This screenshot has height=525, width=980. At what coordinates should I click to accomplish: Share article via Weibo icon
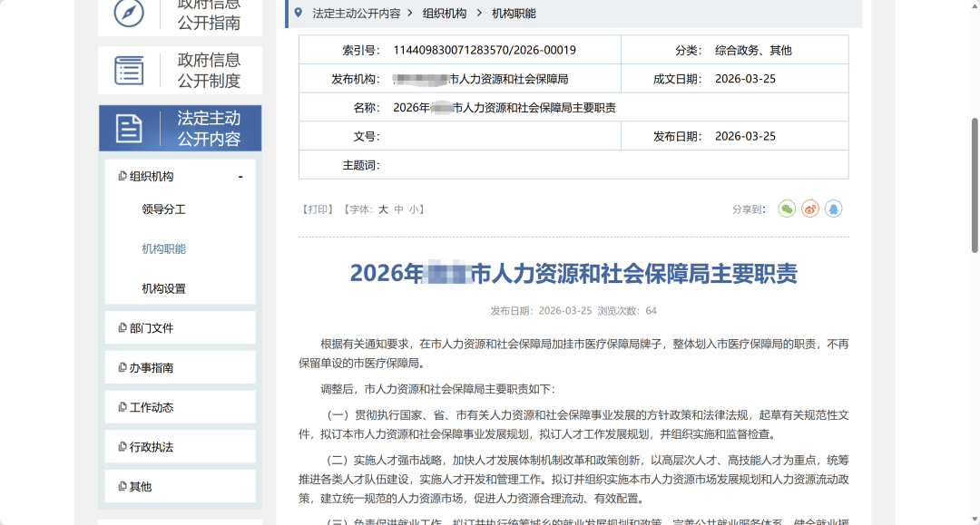point(810,209)
